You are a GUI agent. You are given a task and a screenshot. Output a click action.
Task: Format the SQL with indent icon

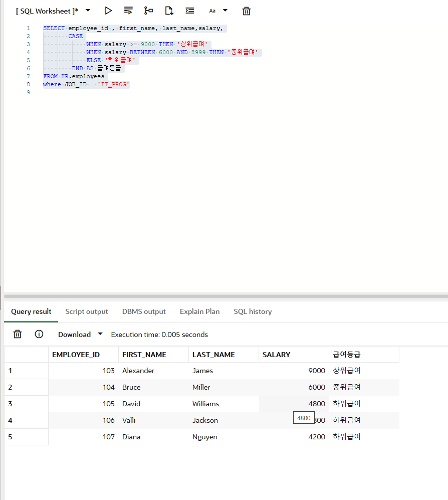(x=190, y=11)
